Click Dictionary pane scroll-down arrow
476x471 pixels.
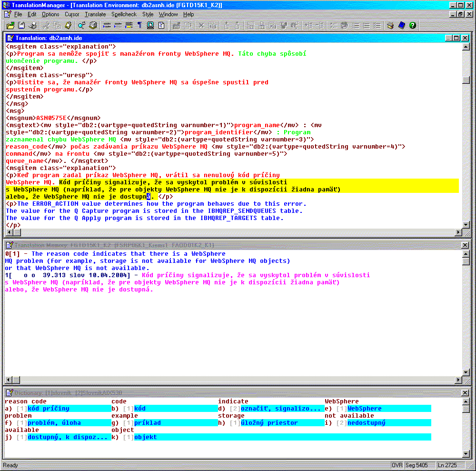click(466, 454)
